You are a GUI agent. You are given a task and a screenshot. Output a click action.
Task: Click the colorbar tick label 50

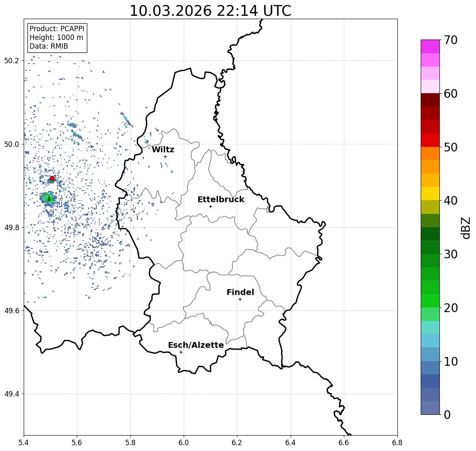coord(450,147)
